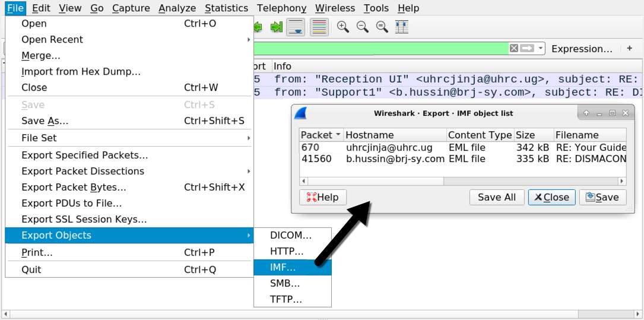This screenshot has height=320, width=644.
Task: Open the Wireless menu
Action: click(335, 8)
